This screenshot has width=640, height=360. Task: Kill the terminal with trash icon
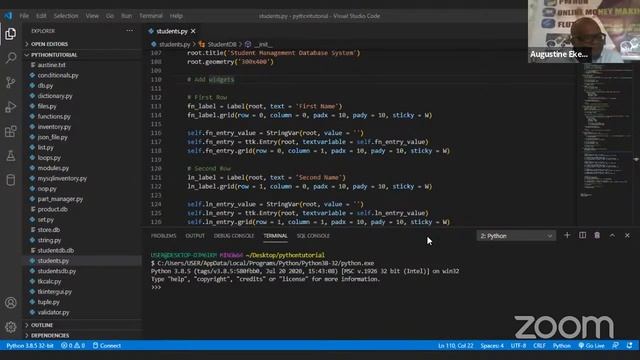[597, 236]
